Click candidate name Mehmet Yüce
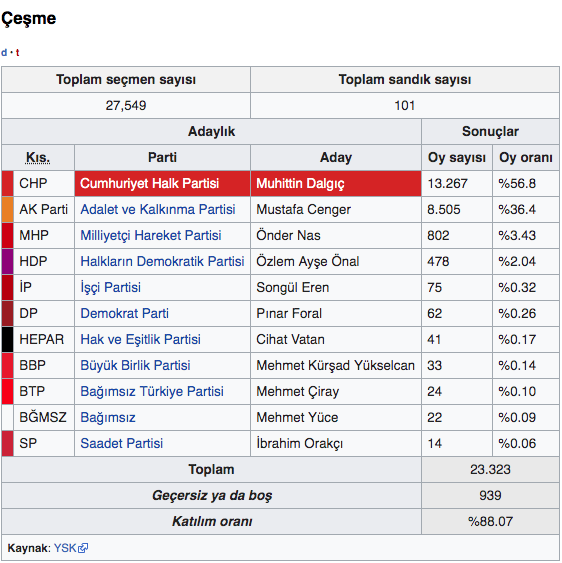Screen dimensions: 562x563 [x=297, y=417]
